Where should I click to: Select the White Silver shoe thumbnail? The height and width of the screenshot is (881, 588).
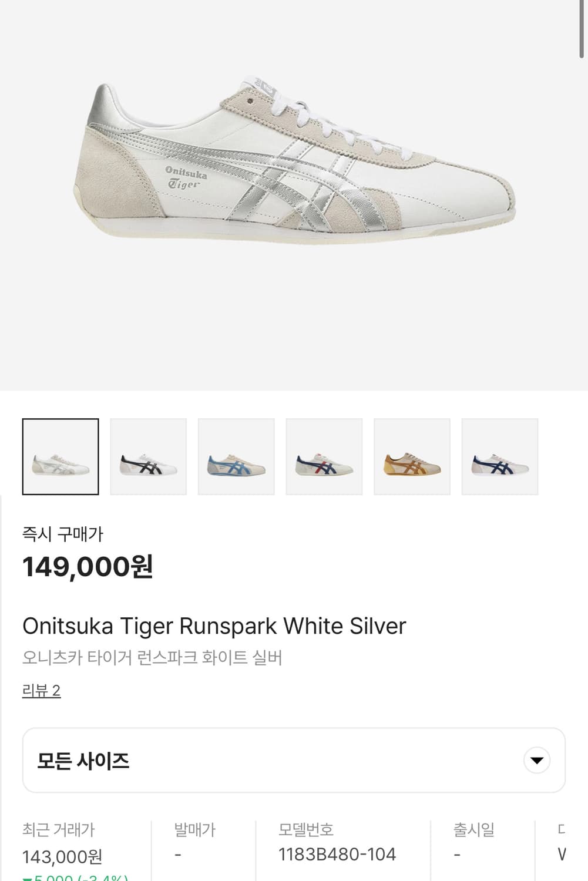[61, 456]
